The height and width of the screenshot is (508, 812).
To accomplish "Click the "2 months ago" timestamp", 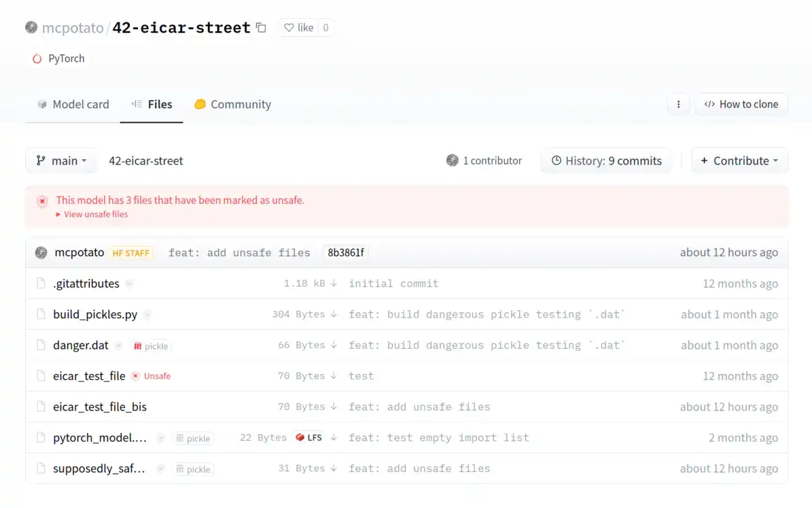I will (743, 438).
